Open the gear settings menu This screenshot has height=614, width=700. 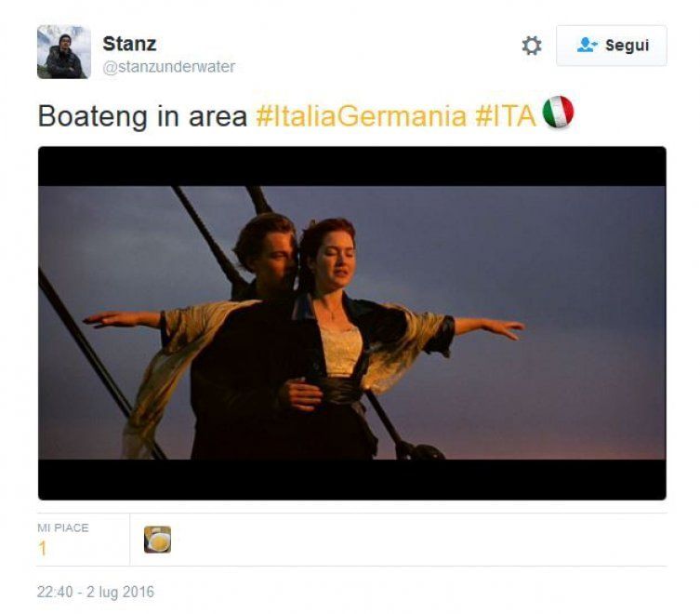[531, 46]
